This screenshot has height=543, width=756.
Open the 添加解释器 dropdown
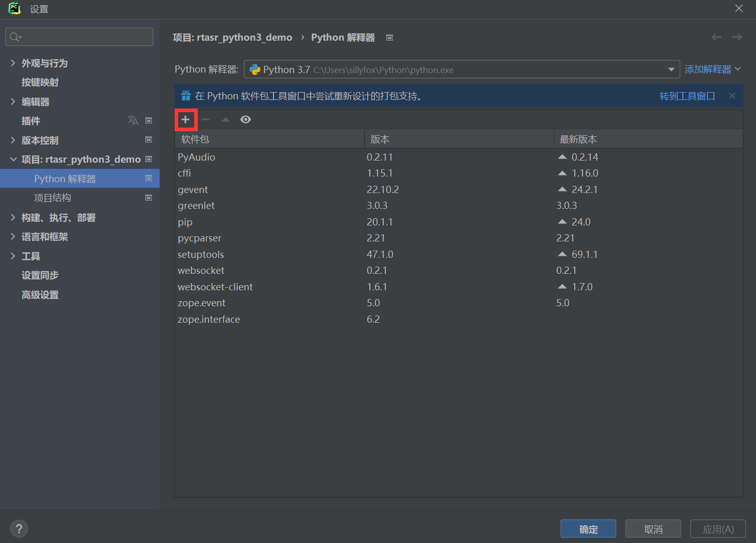(x=713, y=69)
